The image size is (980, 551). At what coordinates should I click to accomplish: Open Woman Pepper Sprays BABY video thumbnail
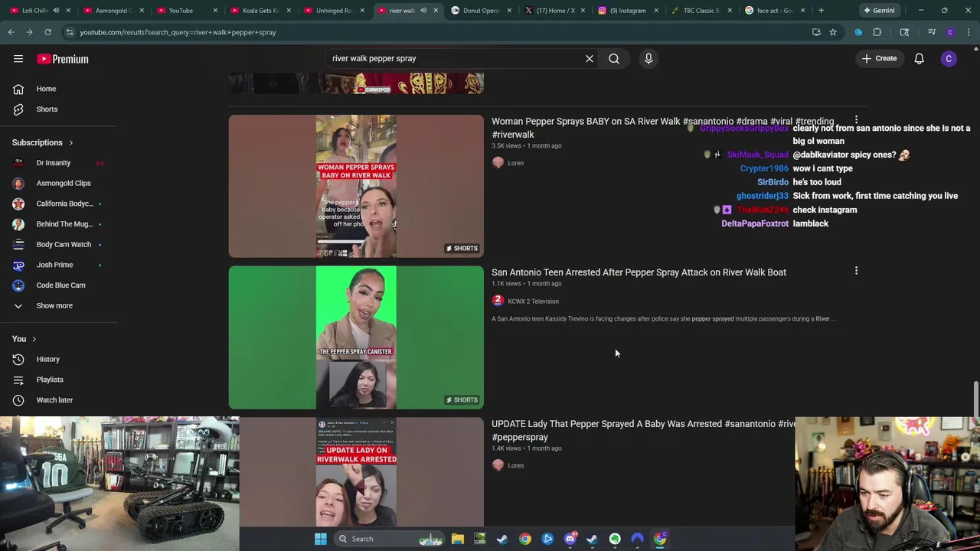click(356, 186)
